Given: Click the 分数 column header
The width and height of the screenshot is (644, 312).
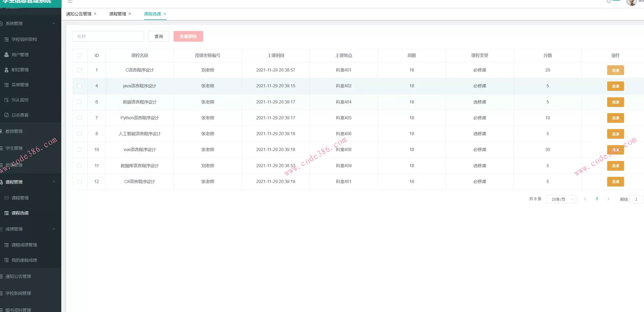Looking at the screenshot, I should coord(548,56).
